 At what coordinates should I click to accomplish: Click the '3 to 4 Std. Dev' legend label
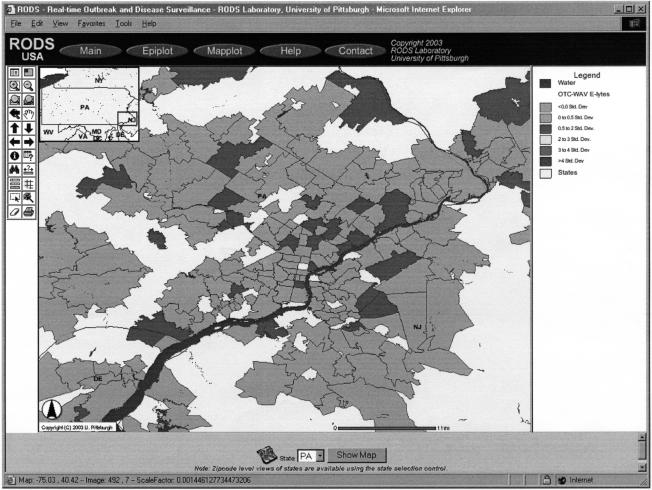tap(574, 150)
